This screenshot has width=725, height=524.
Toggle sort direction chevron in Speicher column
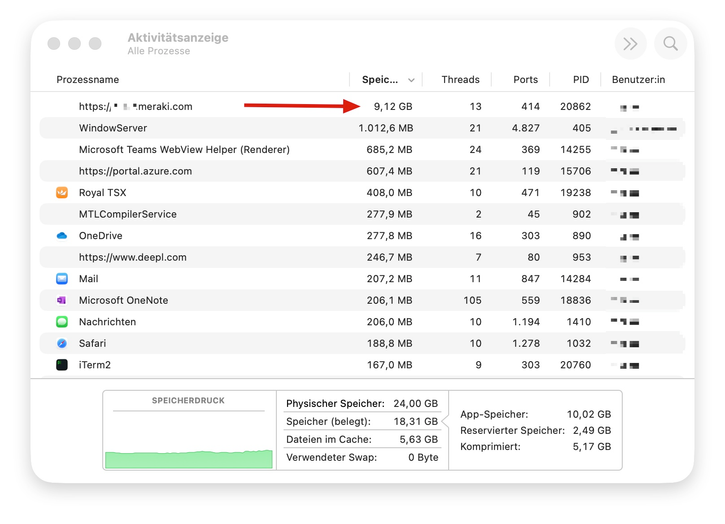pyautogui.click(x=411, y=80)
